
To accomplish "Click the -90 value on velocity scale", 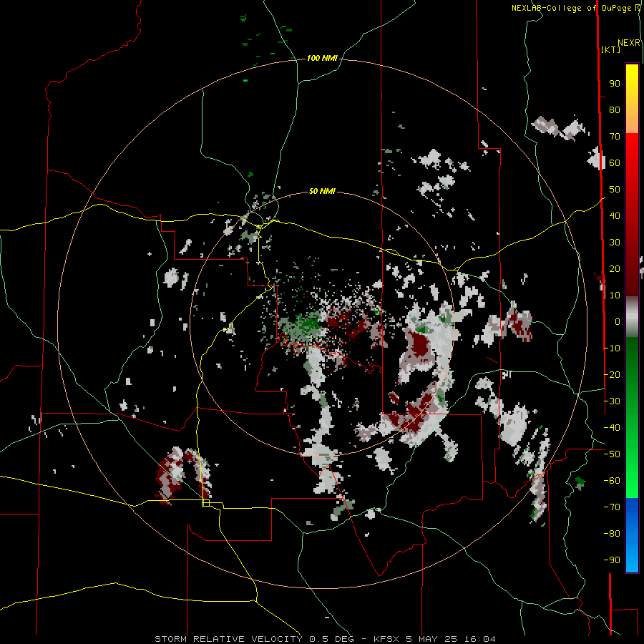I will [x=612, y=560].
